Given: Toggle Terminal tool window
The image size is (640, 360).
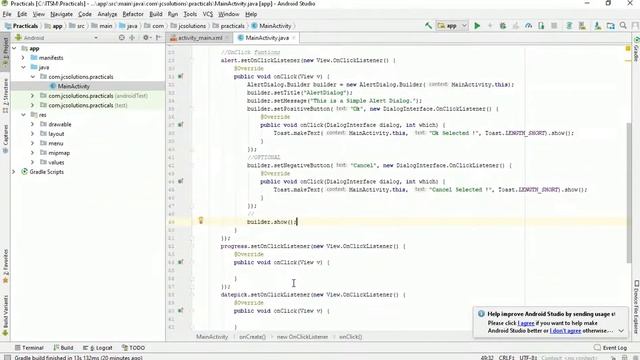Looking at the screenshot, I should pos(29,348).
